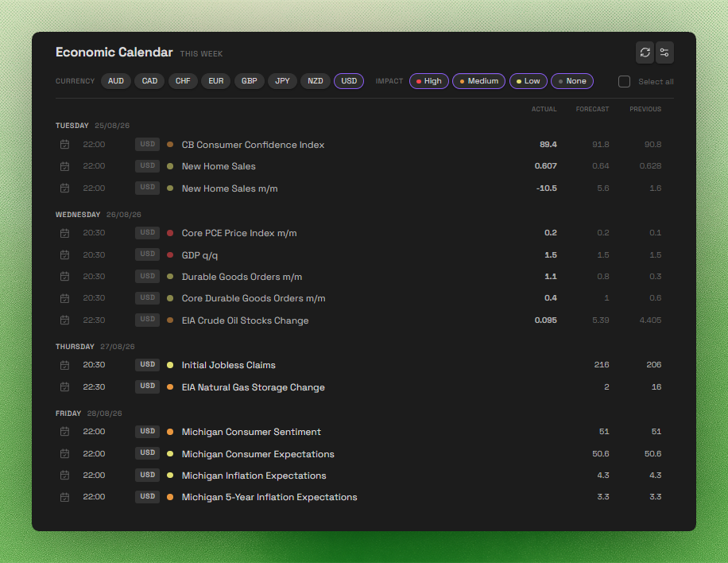728x563 pixels.
Task: Open Michigan 5-Year Inflation Expectations event
Action: pos(269,497)
